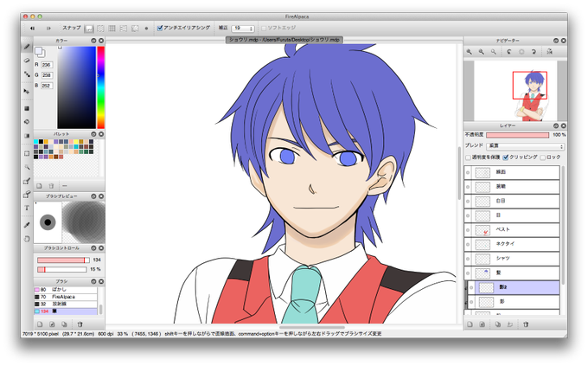Click the foreground color box
This screenshot has height=366, width=588.
(x=38, y=50)
